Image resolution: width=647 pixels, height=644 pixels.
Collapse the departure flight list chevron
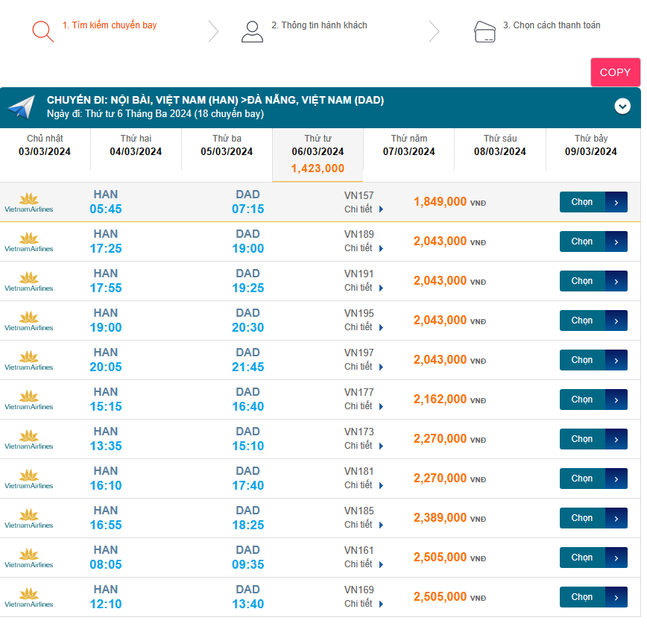622,107
